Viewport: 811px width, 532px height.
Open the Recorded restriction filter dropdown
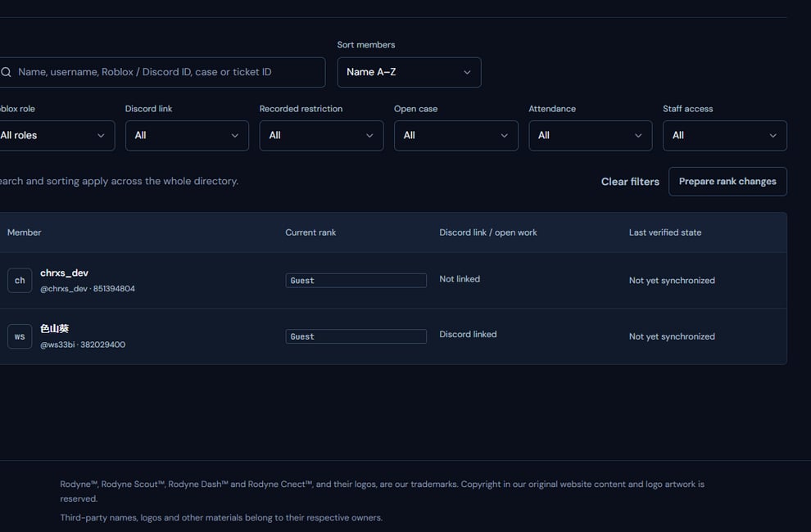tap(321, 136)
